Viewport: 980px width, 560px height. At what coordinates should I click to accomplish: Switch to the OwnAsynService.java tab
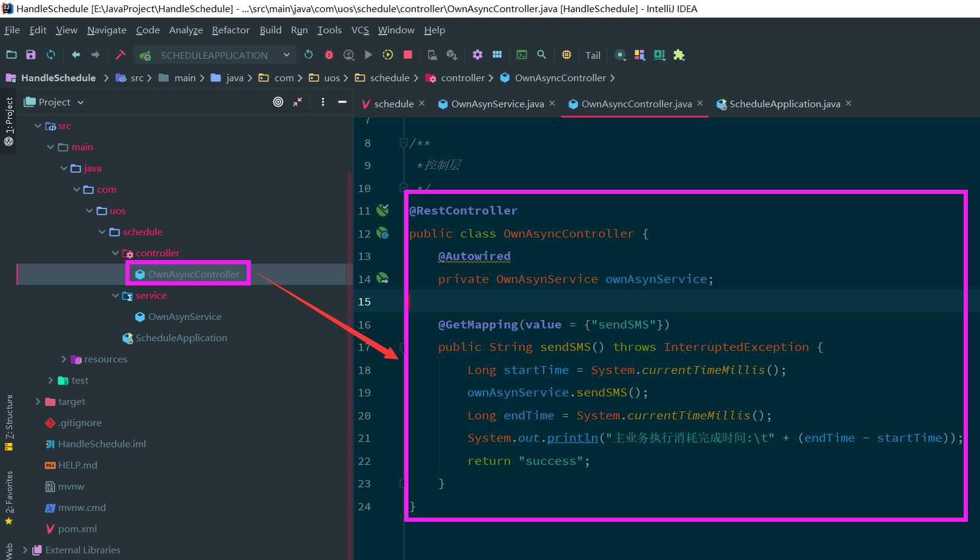coord(497,104)
